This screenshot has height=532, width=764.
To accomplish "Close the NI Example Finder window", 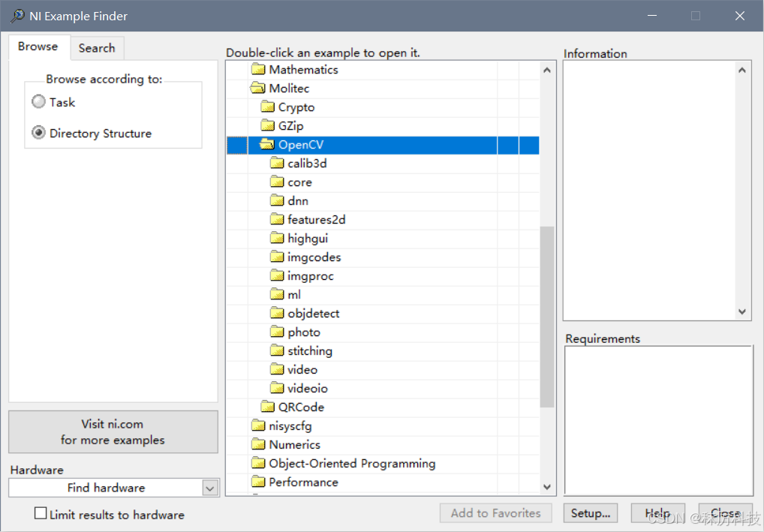I will [x=740, y=16].
